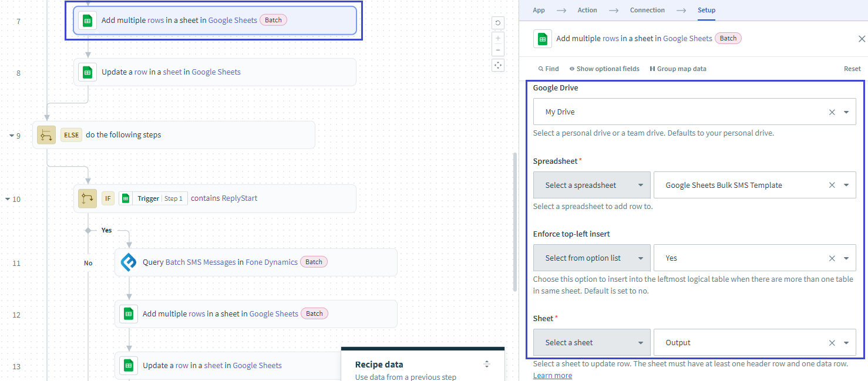Click Google Sheets icon on step 13
868x381 pixels.
tap(129, 365)
